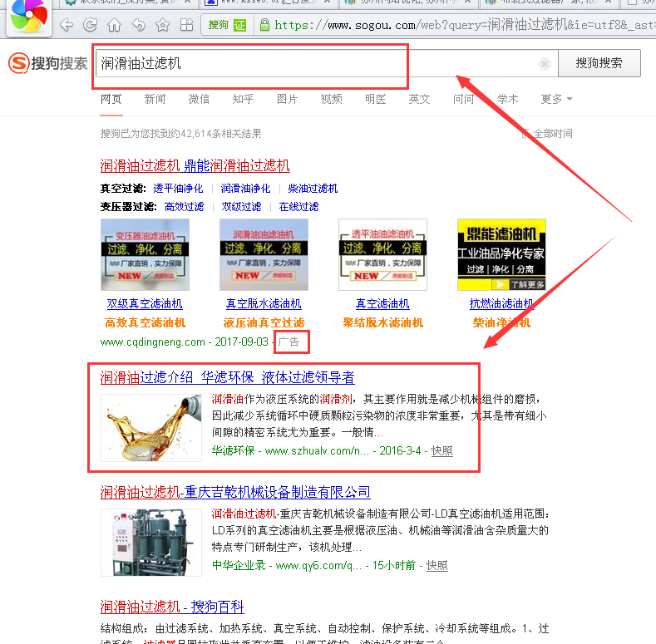This screenshot has height=644, width=656.
Task: Select the 知乎 search tab
Action: pyautogui.click(x=243, y=99)
